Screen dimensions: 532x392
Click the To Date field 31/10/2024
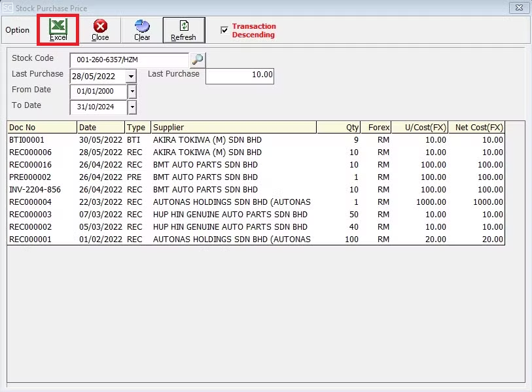point(99,107)
